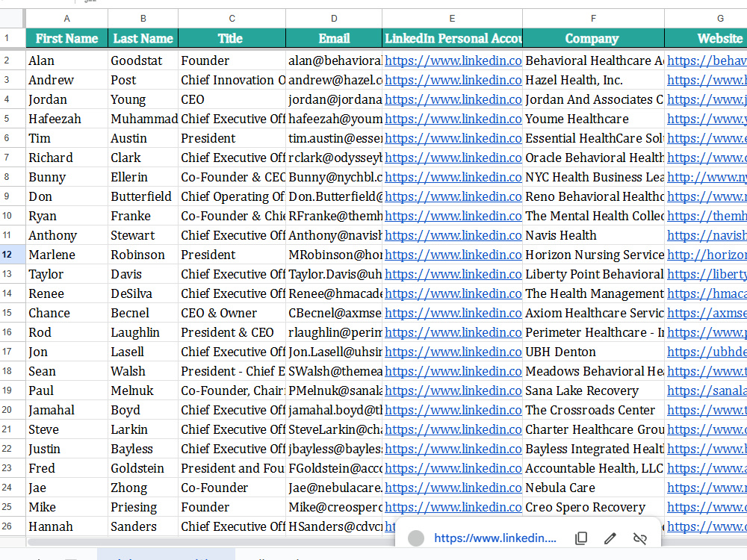Edit the link with the pencil icon
Viewport: 747px width, 560px height.
[610, 538]
